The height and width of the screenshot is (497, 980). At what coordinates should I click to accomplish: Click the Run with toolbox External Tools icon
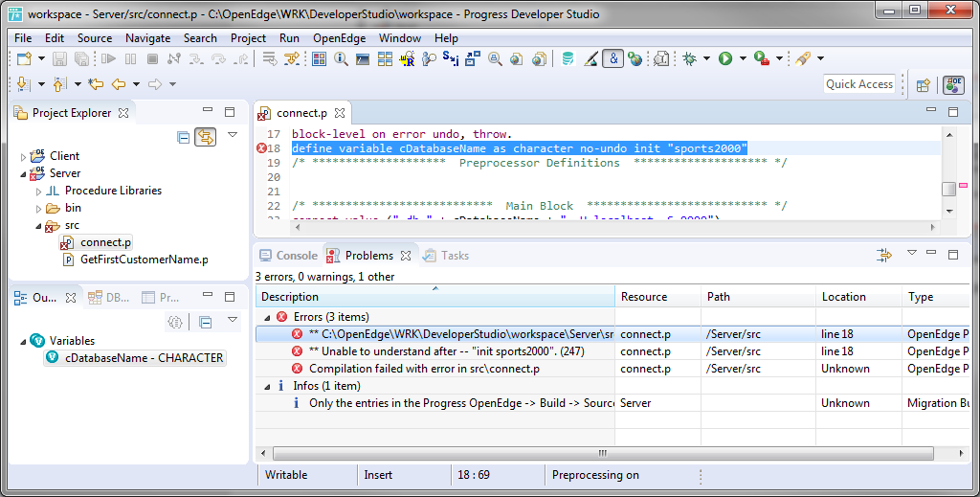point(761,58)
